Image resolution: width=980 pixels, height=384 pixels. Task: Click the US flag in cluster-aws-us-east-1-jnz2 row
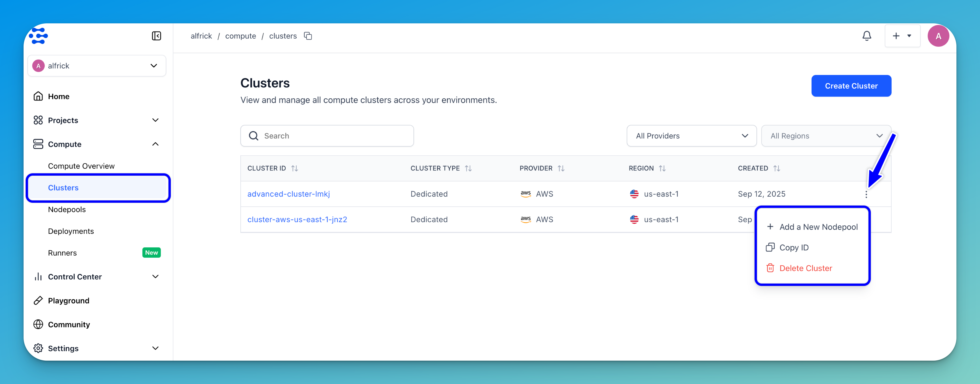pyautogui.click(x=634, y=219)
